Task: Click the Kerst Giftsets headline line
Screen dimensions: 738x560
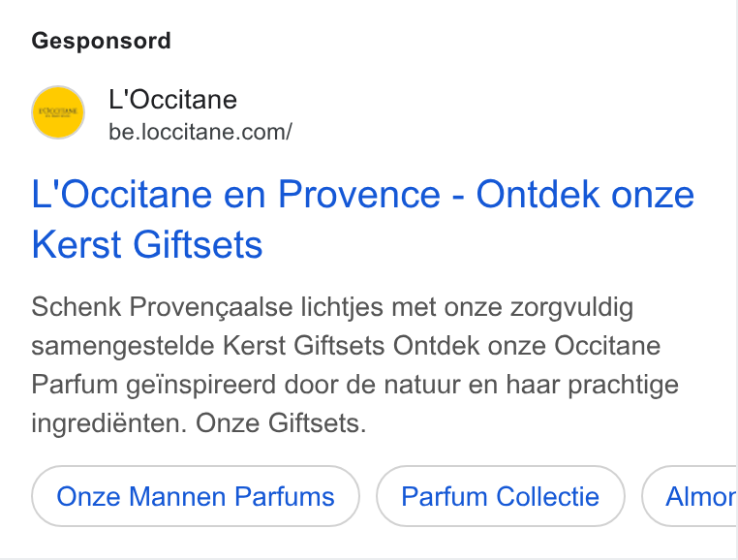Action: 147,245
